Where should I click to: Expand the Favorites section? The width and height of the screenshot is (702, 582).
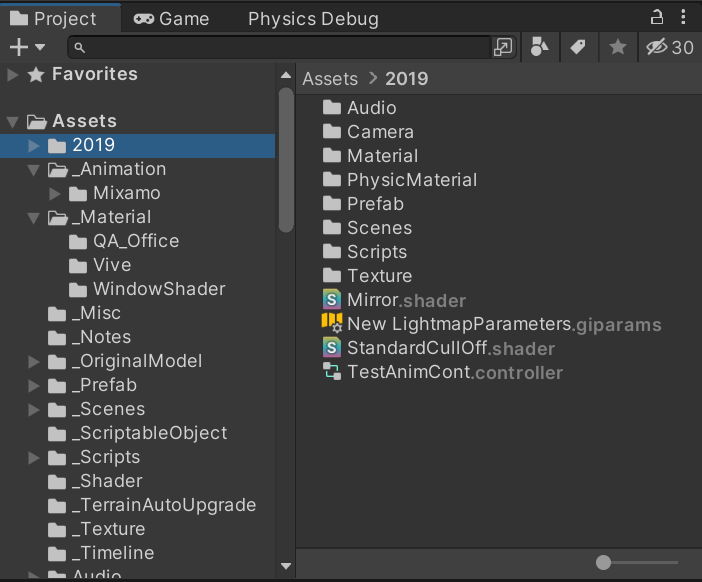13,74
